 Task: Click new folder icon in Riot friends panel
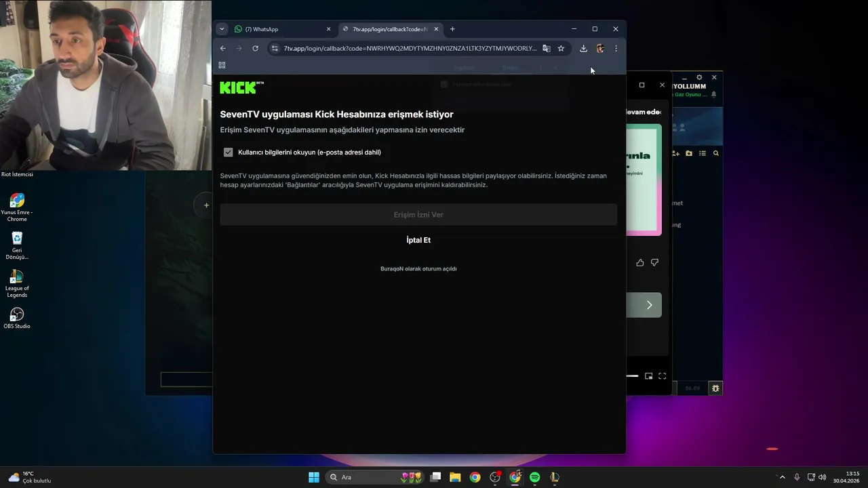pos(689,153)
